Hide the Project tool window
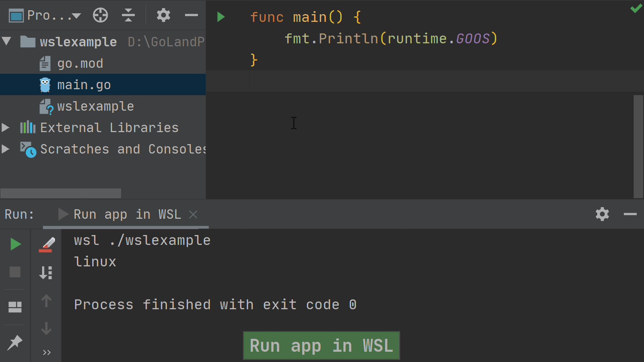644x362 pixels. tap(191, 15)
